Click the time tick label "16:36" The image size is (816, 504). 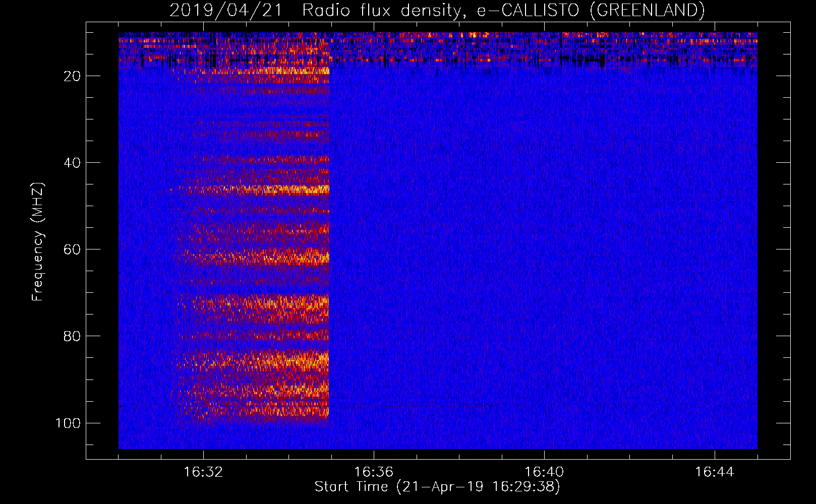tap(374, 472)
